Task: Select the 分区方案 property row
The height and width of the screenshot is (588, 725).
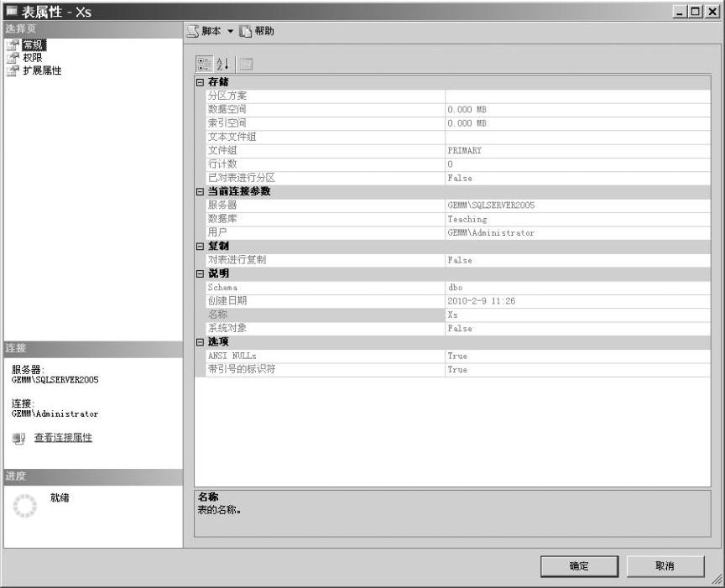Action: (458, 96)
